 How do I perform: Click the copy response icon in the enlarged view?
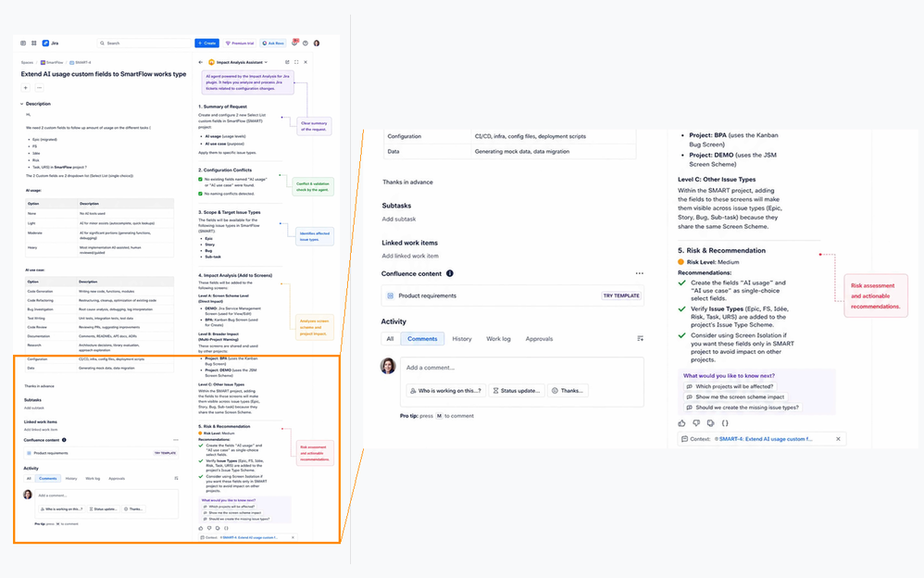click(x=711, y=423)
